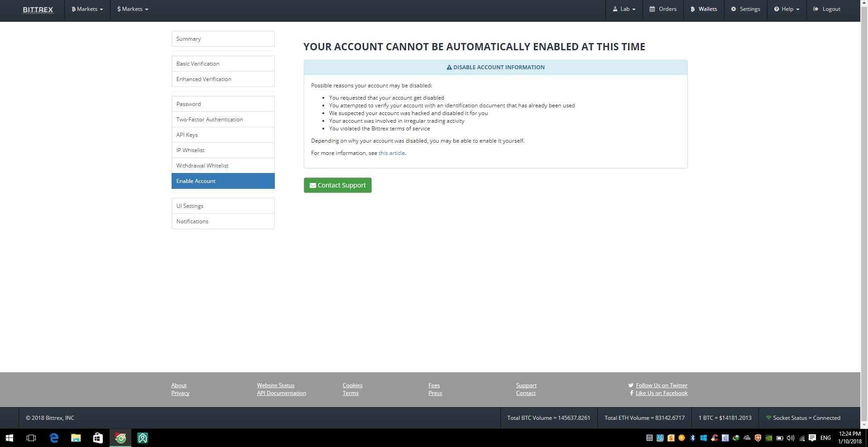
Task: Open the API Documentation footer link
Action: [x=282, y=393]
